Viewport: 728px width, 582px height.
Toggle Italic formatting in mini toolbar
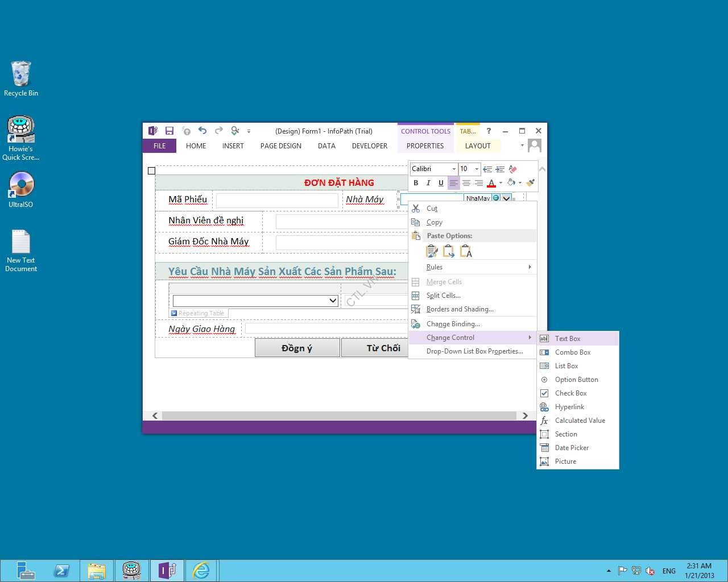point(428,183)
